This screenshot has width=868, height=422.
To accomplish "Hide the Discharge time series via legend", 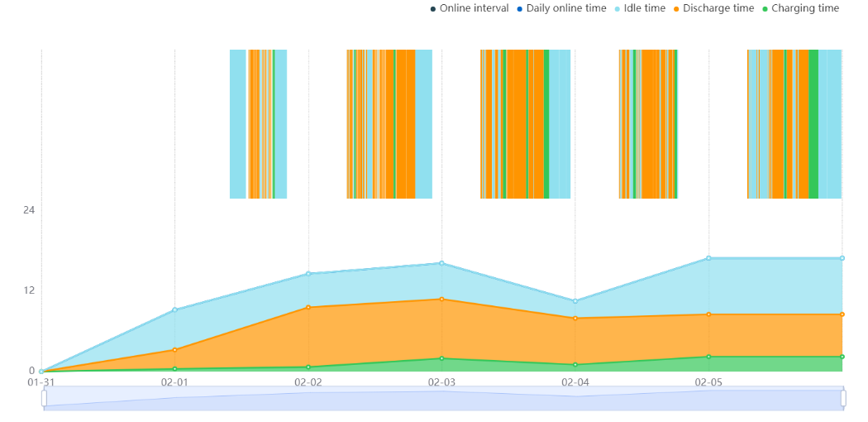I will tap(713, 8).
